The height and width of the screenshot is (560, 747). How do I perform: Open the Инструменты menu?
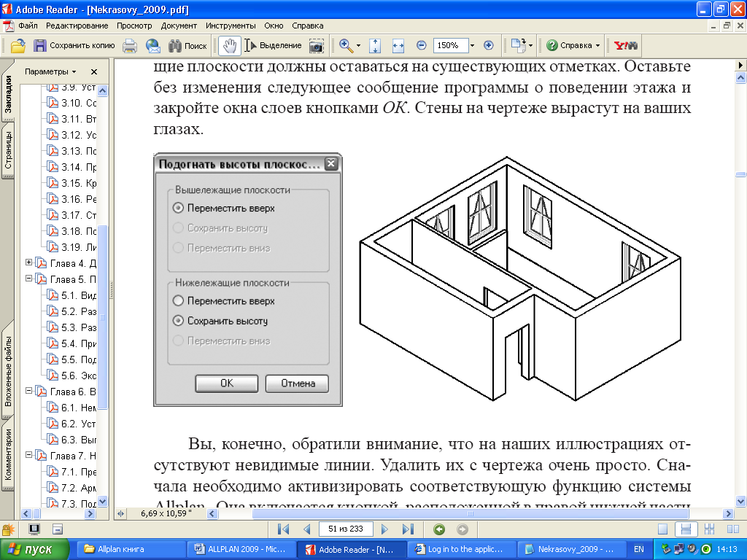[x=231, y=26]
